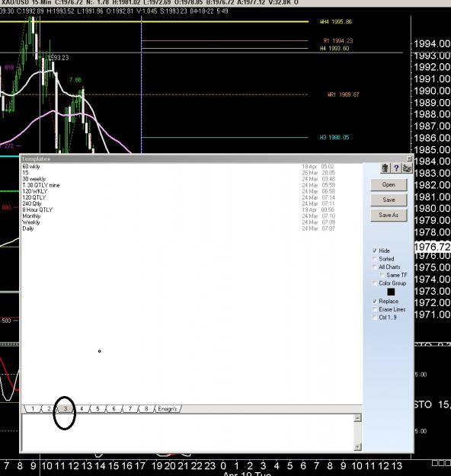Click the WH4 1995.86 level label on chart

point(336,21)
